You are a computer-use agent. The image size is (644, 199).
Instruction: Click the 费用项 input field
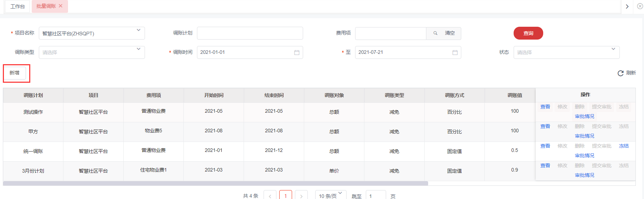click(x=391, y=33)
